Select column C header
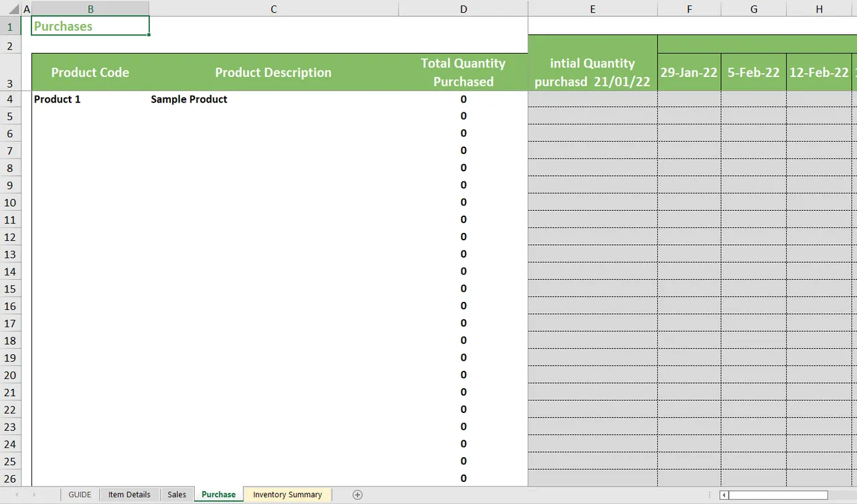 [x=274, y=9]
